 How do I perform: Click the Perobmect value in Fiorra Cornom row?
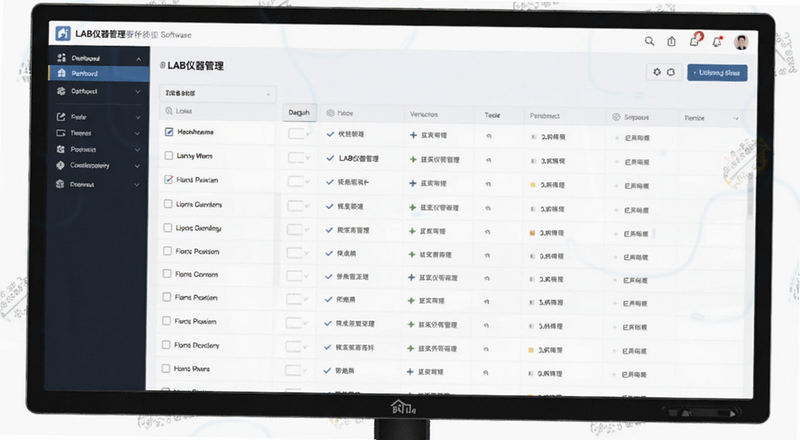pyautogui.click(x=552, y=280)
